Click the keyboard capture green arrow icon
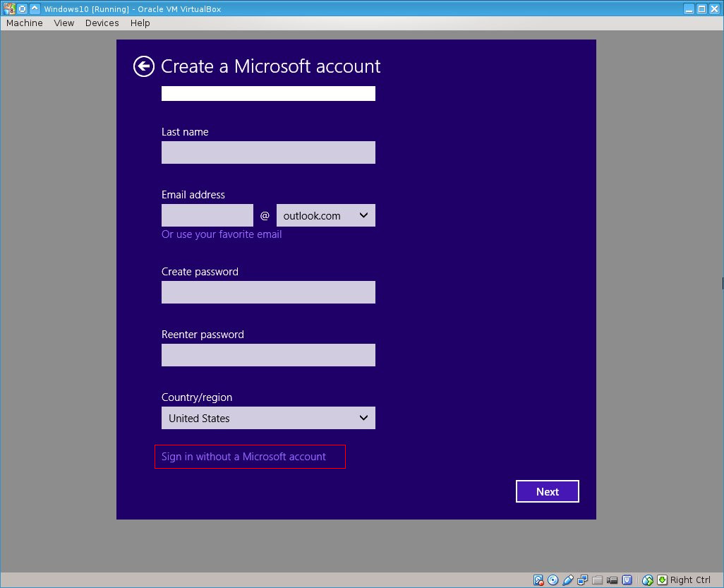Image resolution: width=724 pixels, height=588 pixels. pos(662,580)
